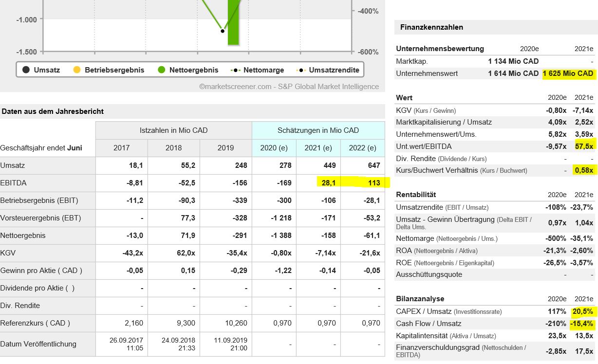Select the 2020 (e) column header
The height and width of the screenshot is (364, 598).
[274, 148]
